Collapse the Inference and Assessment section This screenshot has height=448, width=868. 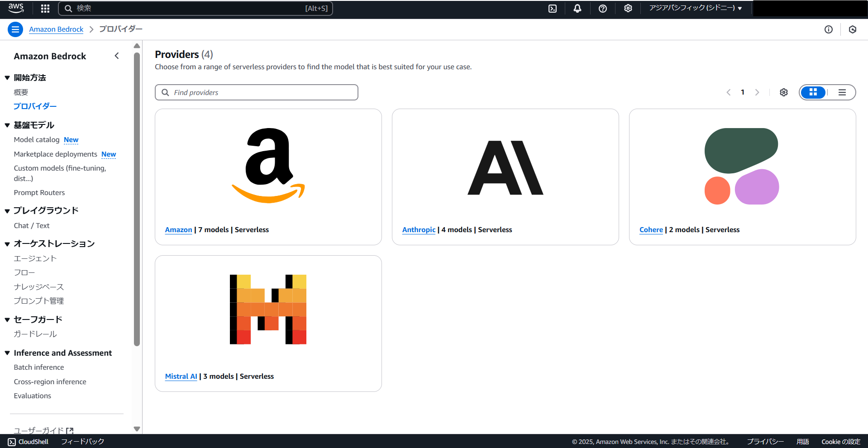tap(7, 353)
